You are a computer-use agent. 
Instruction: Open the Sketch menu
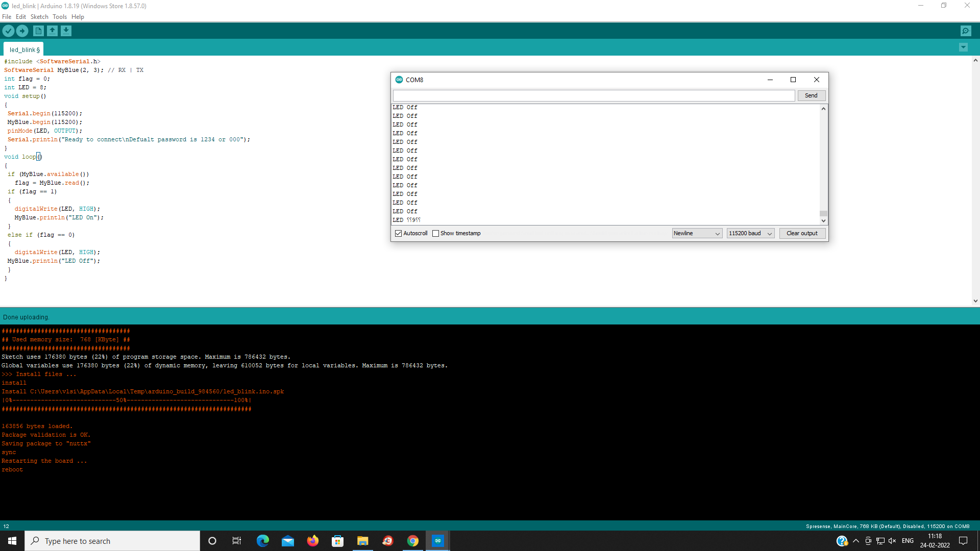(x=39, y=17)
